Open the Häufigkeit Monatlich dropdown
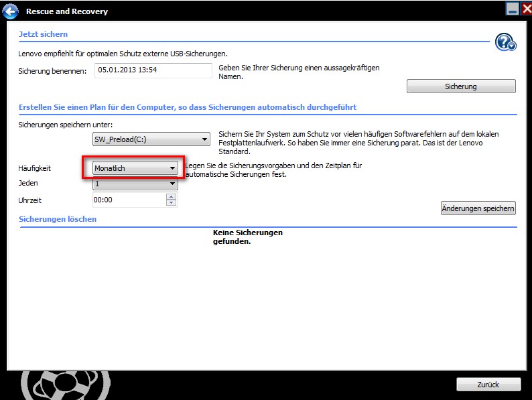532x400 pixels. pos(135,168)
